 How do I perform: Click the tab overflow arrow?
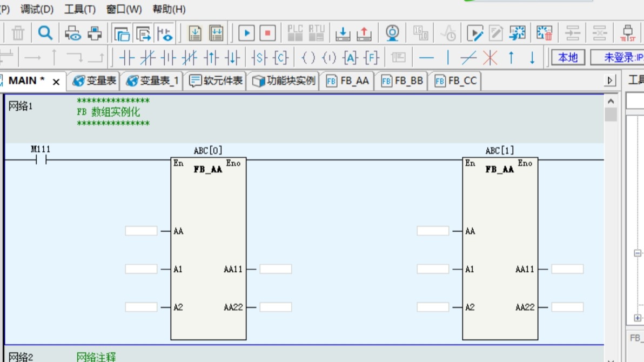click(611, 81)
